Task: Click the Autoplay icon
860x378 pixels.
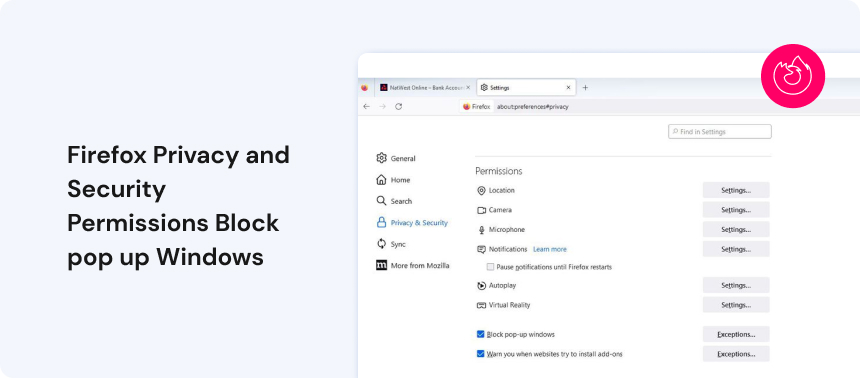Action: 481,285
